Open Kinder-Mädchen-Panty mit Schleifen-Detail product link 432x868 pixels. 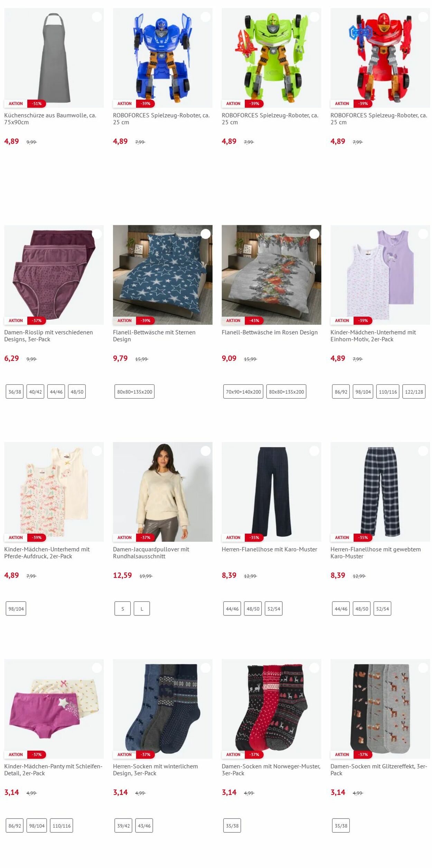(x=53, y=770)
